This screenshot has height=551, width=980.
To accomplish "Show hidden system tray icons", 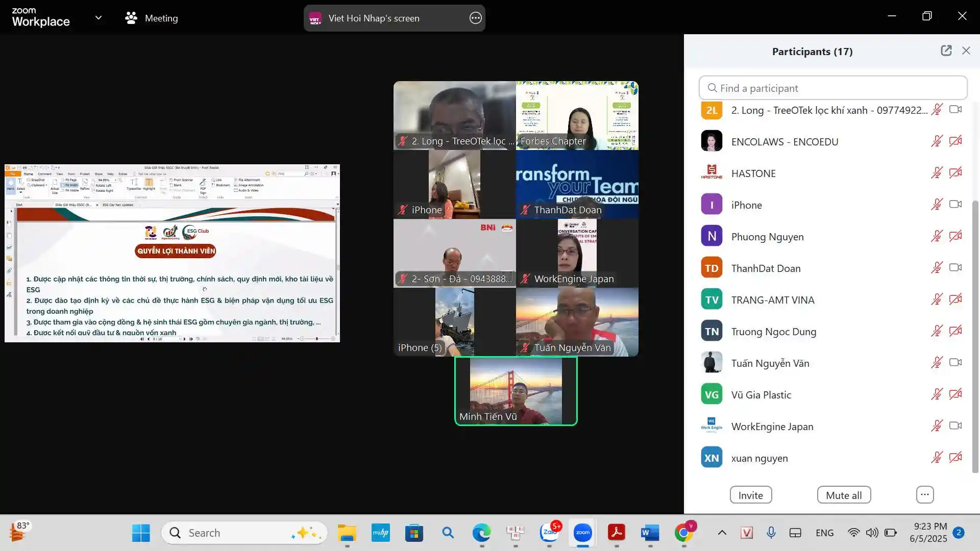I will coord(722,533).
